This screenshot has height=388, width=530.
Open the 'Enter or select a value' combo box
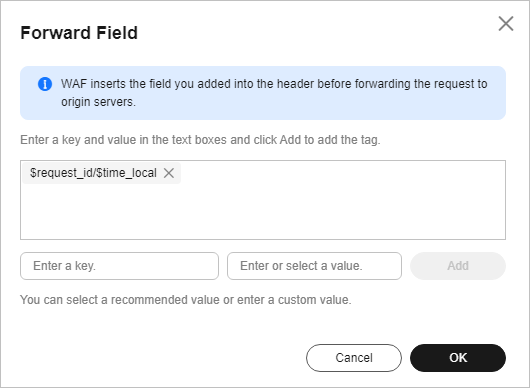(x=314, y=266)
